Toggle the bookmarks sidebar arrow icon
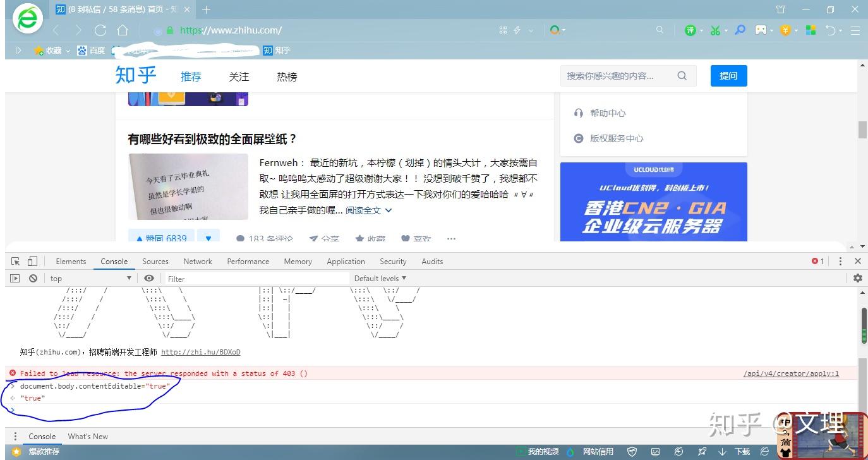868x460 pixels. [x=19, y=51]
